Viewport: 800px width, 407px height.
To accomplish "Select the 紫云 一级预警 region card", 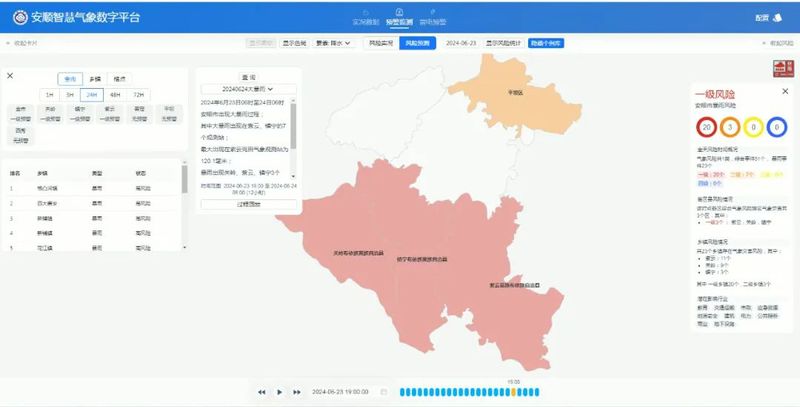I will point(110,114).
